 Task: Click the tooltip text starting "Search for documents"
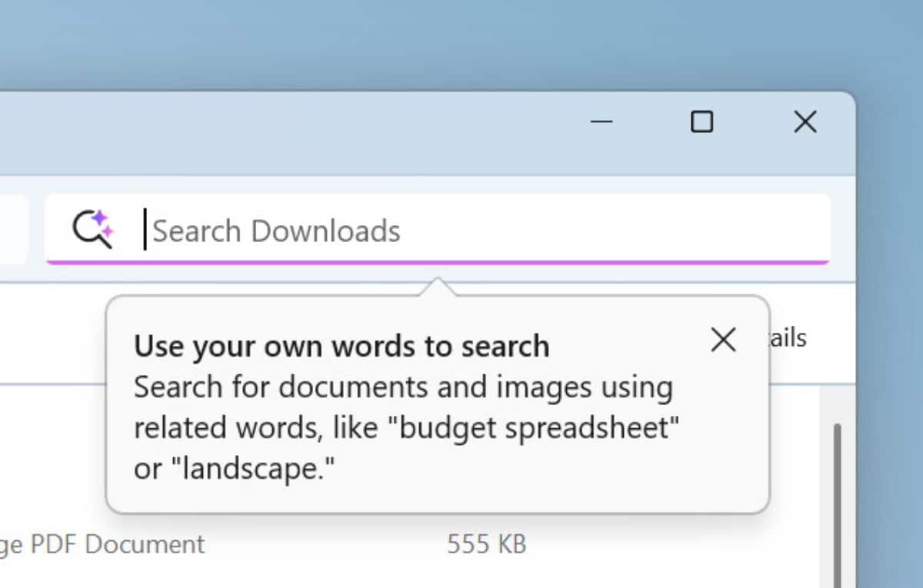(x=402, y=387)
